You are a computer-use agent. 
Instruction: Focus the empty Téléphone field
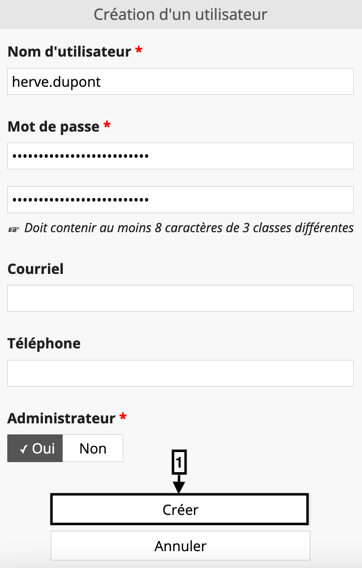coord(180,373)
